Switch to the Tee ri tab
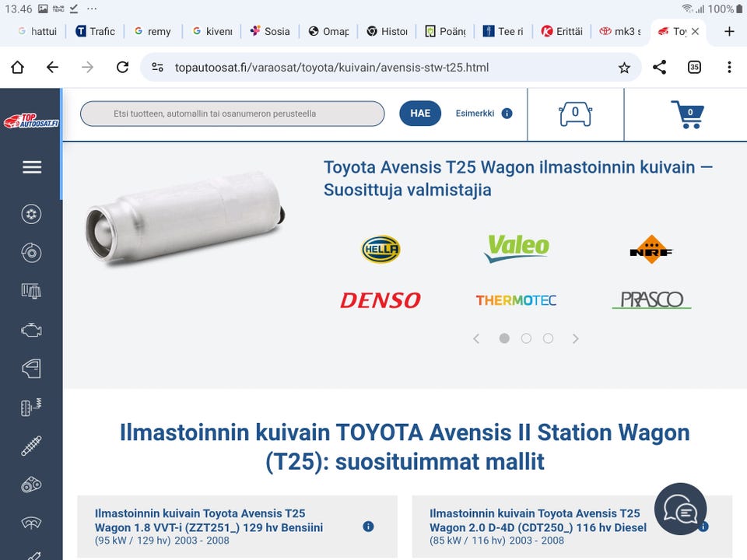 pos(503,31)
